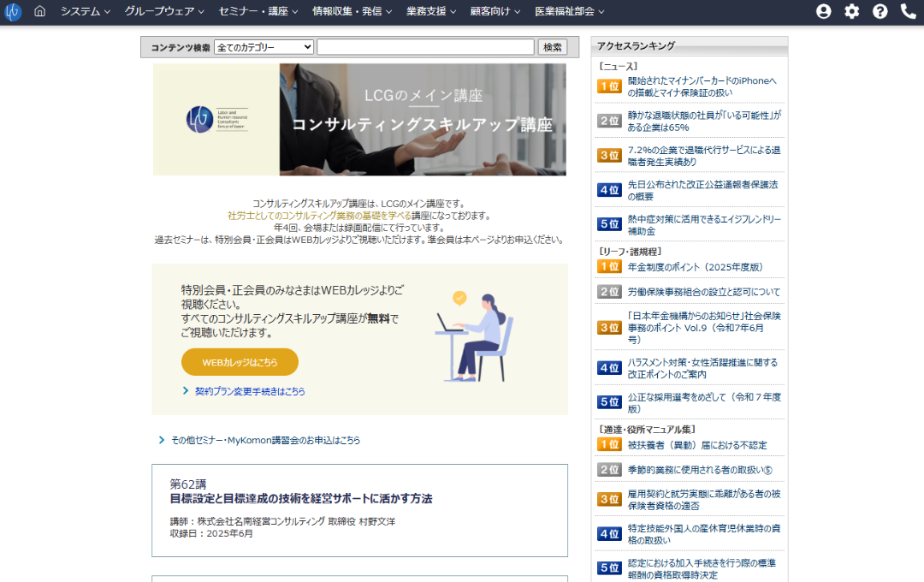Expand the 医業福祉部会 menu
This screenshot has height=582, width=924.
point(569,11)
